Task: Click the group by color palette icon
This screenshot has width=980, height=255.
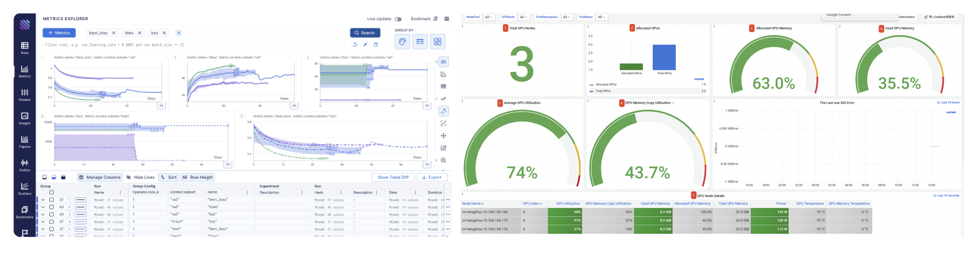Action: [x=402, y=42]
